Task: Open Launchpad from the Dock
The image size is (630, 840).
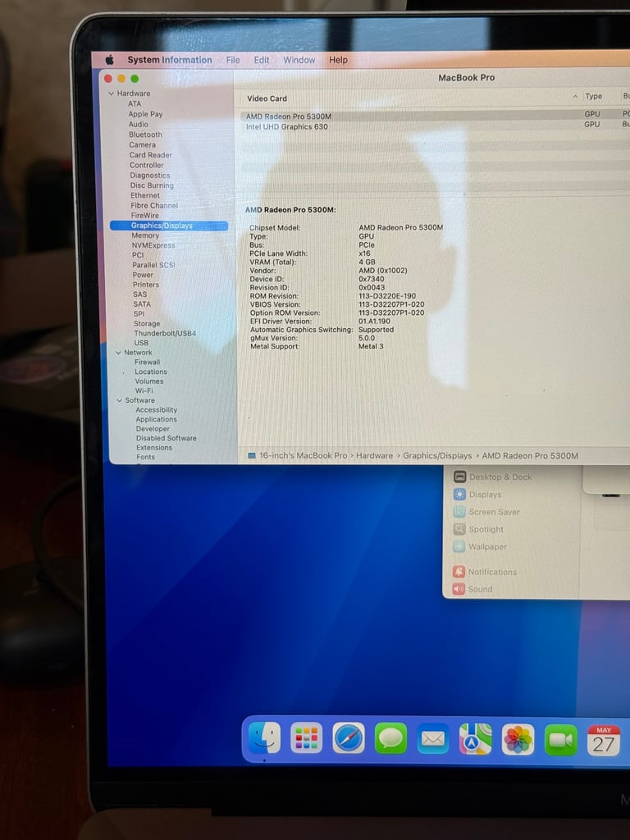Action: point(307,737)
